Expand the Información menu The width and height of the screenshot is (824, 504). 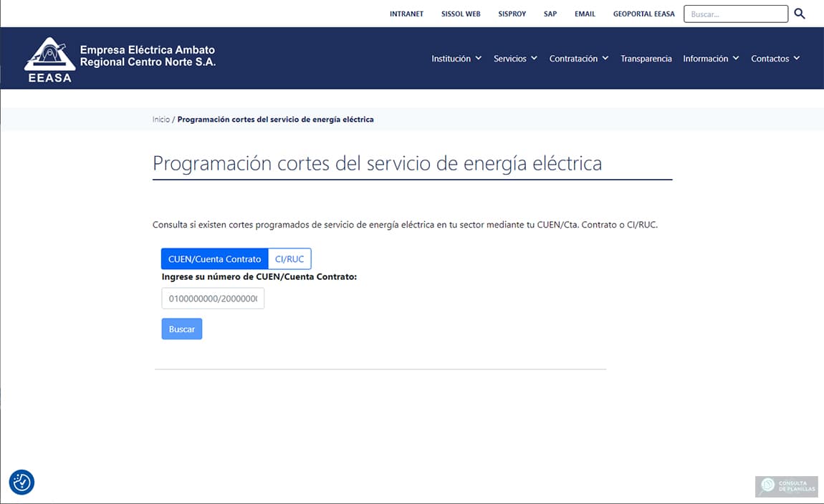(711, 58)
